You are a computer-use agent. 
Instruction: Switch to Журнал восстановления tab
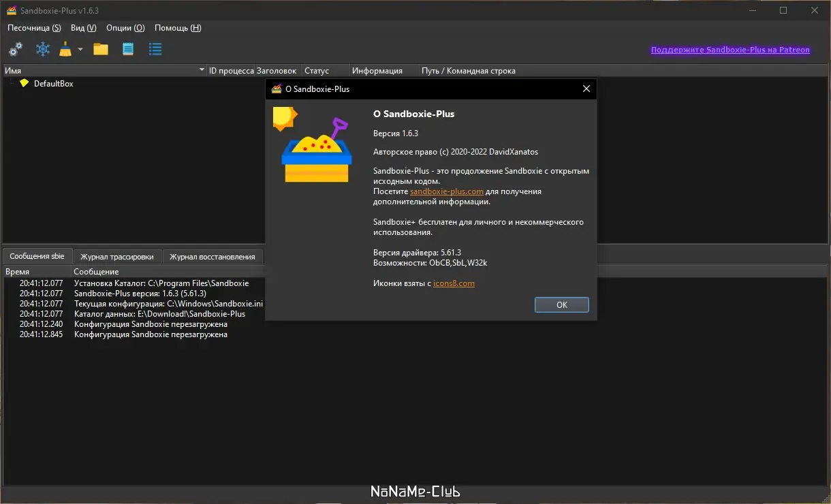coord(213,257)
